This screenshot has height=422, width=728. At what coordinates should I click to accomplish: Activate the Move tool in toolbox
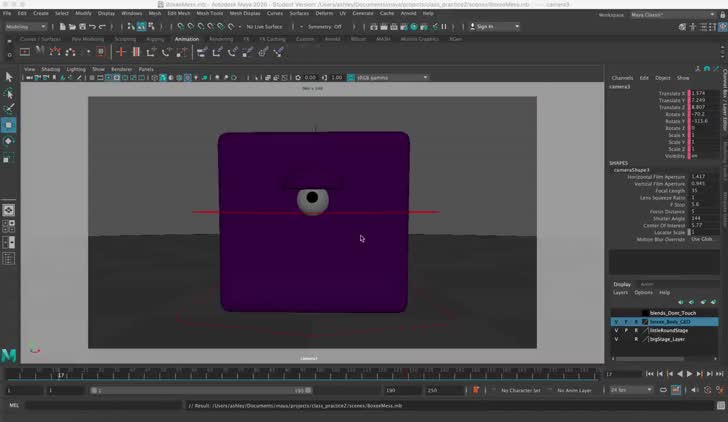(9, 125)
